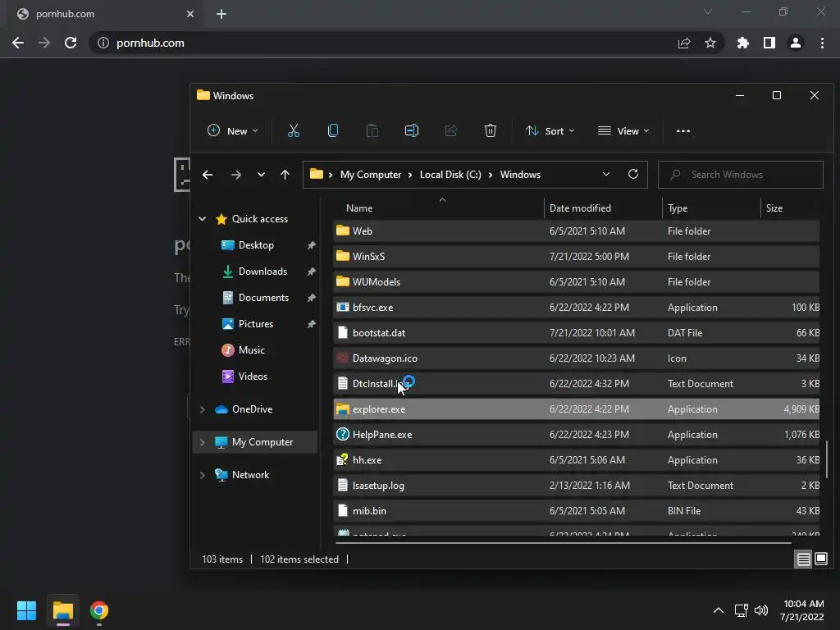This screenshot has width=840, height=630.
Task: Open the Windows Start menu
Action: tap(26, 610)
